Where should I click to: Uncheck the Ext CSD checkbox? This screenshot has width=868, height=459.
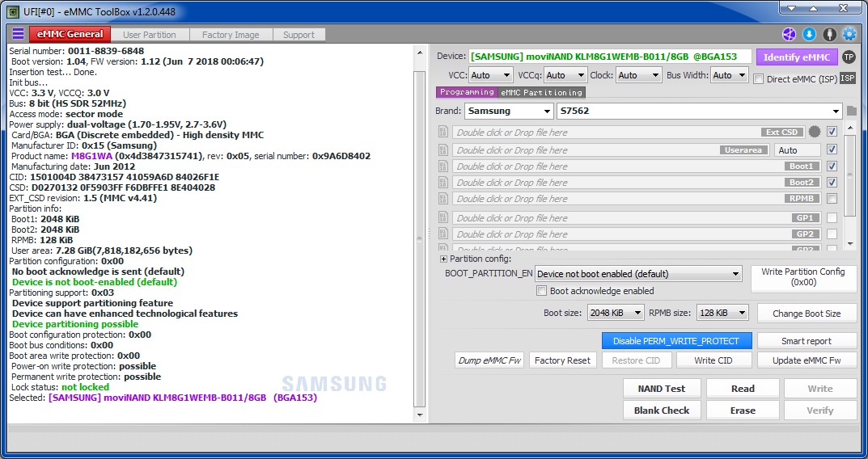(x=832, y=132)
